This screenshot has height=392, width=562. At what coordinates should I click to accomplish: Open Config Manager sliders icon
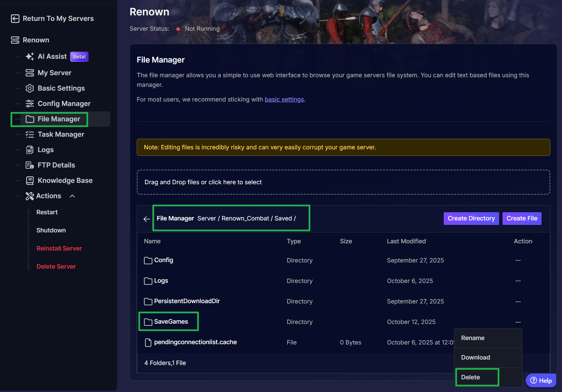tap(30, 104)
